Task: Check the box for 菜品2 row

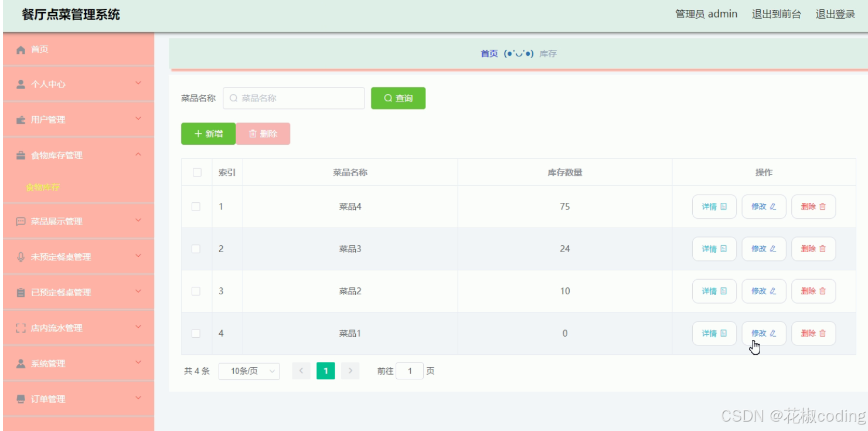Action: 196,291
